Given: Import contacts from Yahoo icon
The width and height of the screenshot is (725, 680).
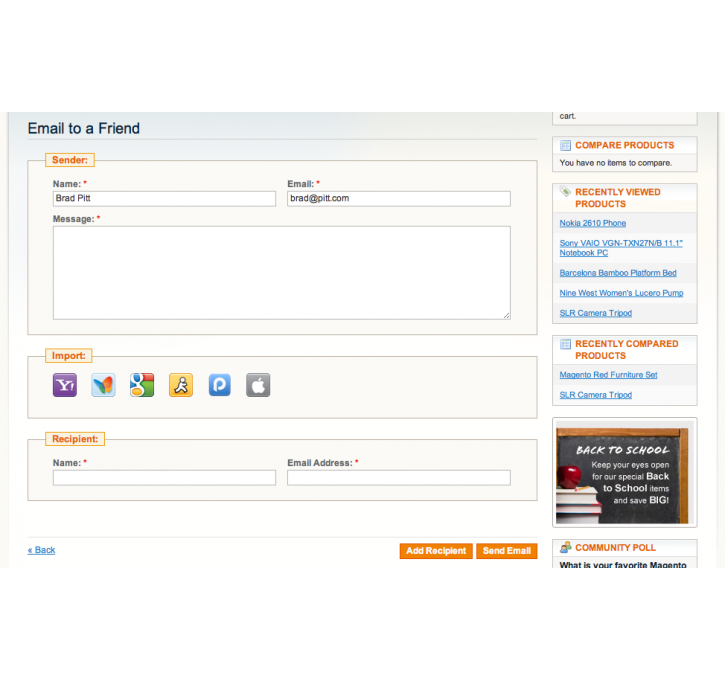Looking at the screenshot, I should (65, 385).
